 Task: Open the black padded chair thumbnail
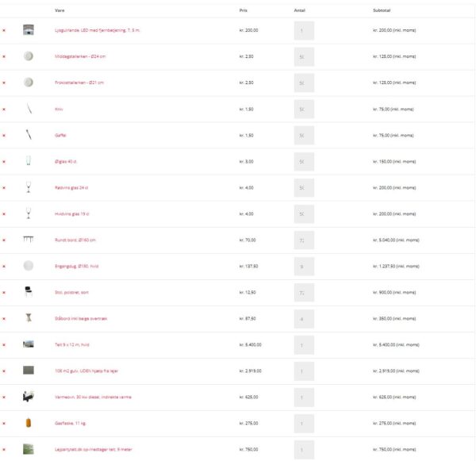(x=29, y=291)
